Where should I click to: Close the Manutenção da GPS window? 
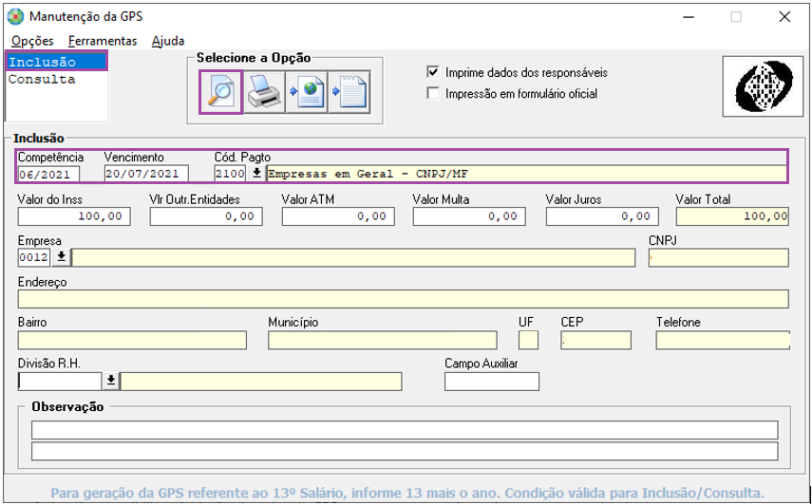pos(784,16)
